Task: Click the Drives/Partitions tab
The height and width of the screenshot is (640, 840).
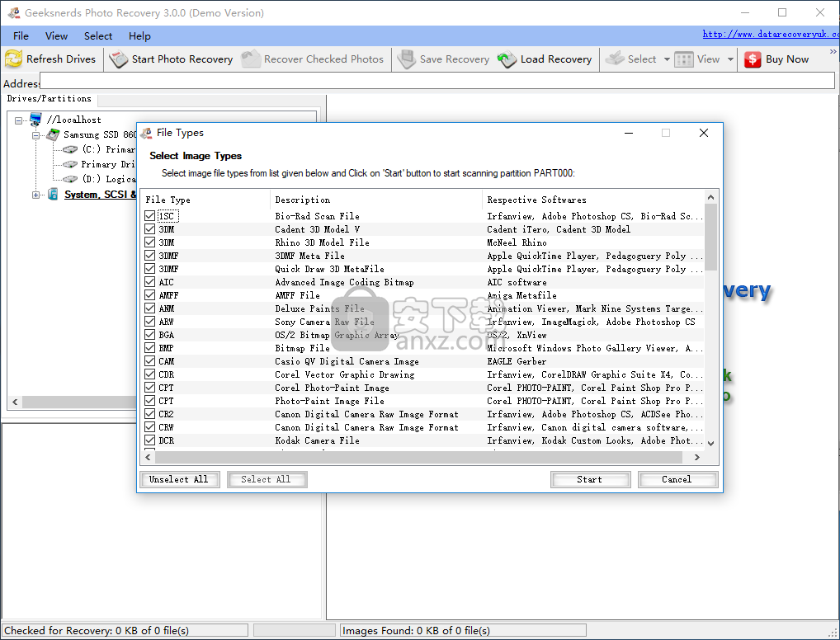Action: (x=50, y=98)
